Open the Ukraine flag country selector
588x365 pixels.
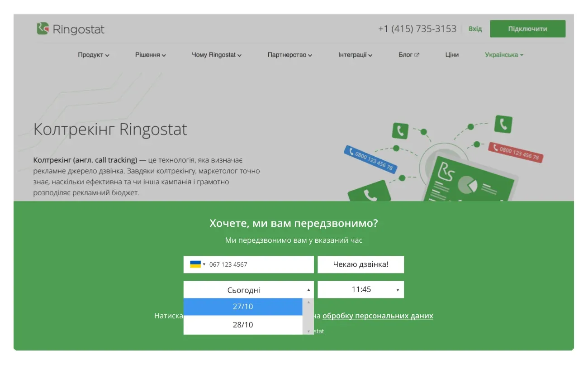pyautogui.click(x=198, y=264)
